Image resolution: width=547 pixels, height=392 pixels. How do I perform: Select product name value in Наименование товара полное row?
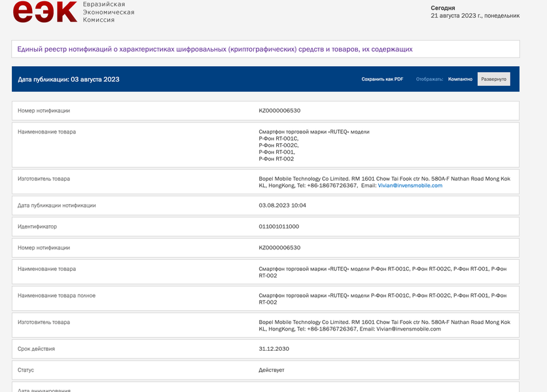(383, 299)
